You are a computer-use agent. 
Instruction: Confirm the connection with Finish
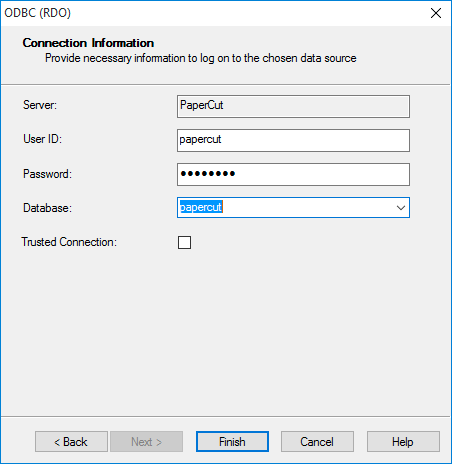[232, 442]
